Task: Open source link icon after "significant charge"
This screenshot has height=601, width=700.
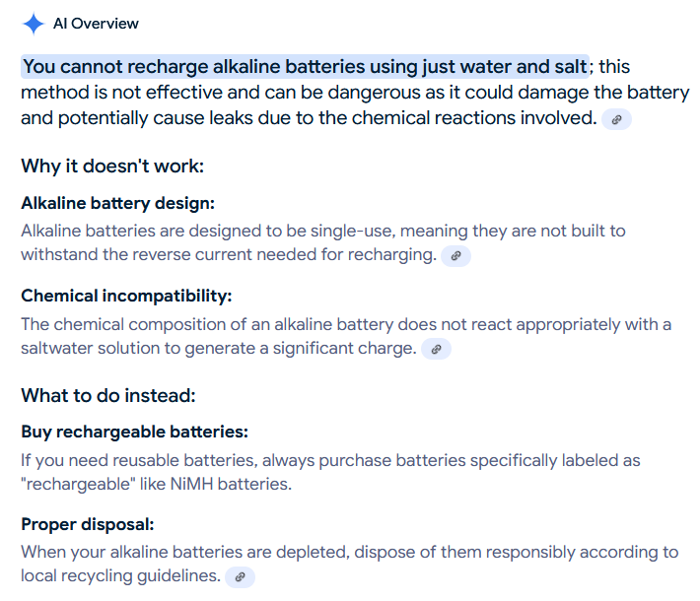Action: coord(436,349)
